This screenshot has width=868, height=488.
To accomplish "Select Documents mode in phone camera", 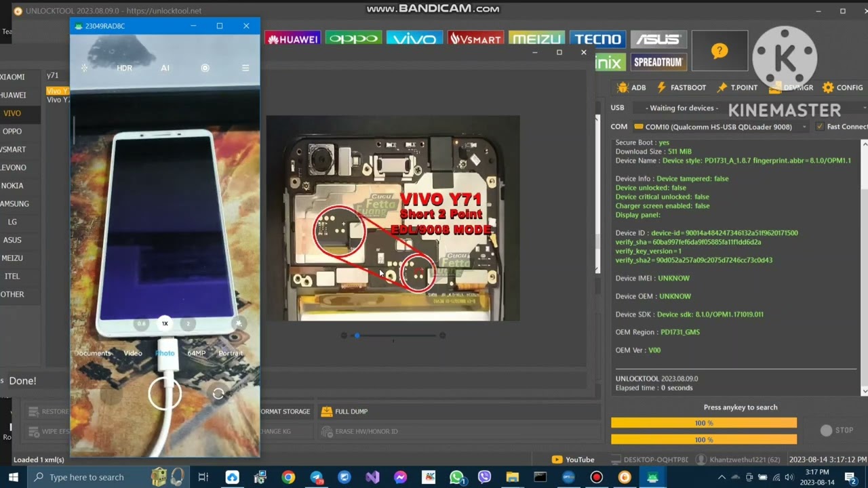I will [93, 353].
